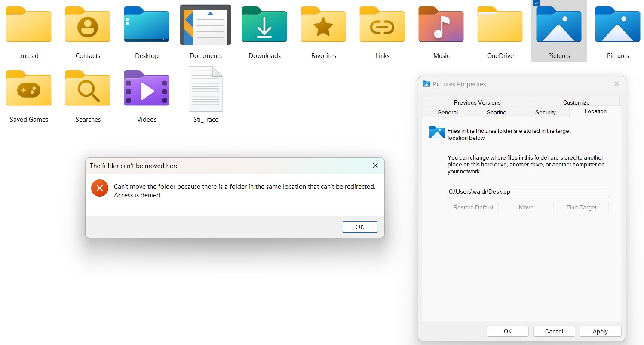644x345 pixels.
Task: Switch to the Previous Versions tab
Action: pos(477,102)
